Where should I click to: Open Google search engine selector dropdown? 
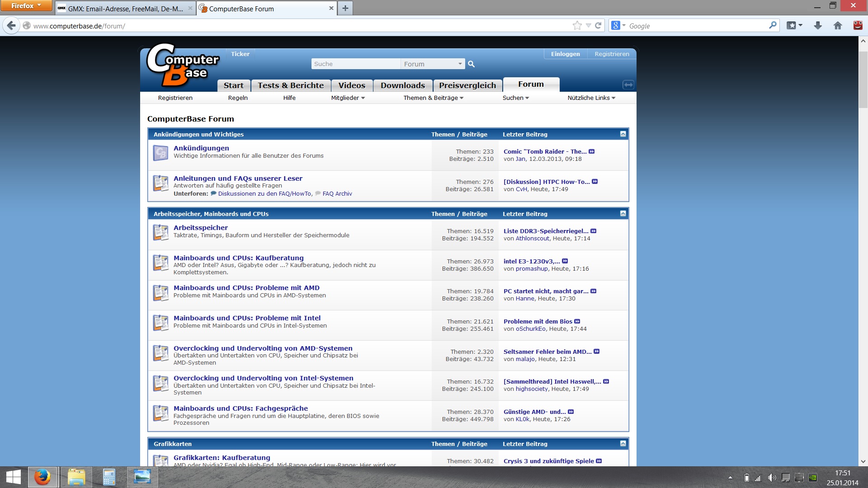pos(618,26)
